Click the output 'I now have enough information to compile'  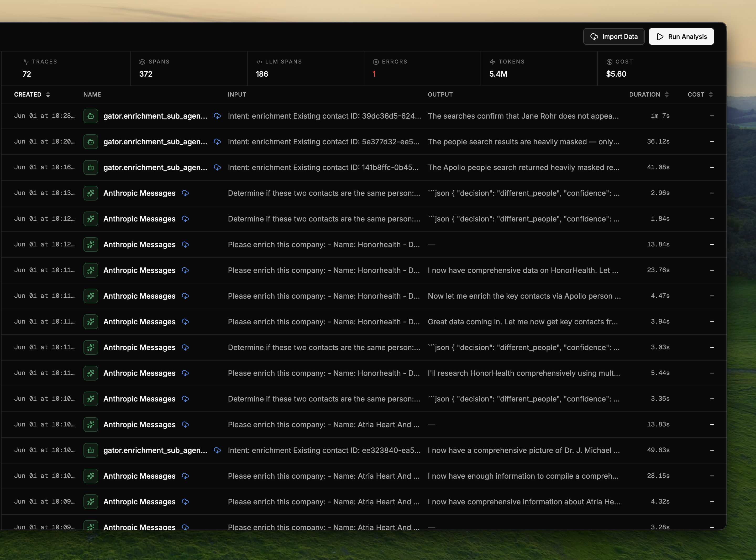(x=523, y=476)
